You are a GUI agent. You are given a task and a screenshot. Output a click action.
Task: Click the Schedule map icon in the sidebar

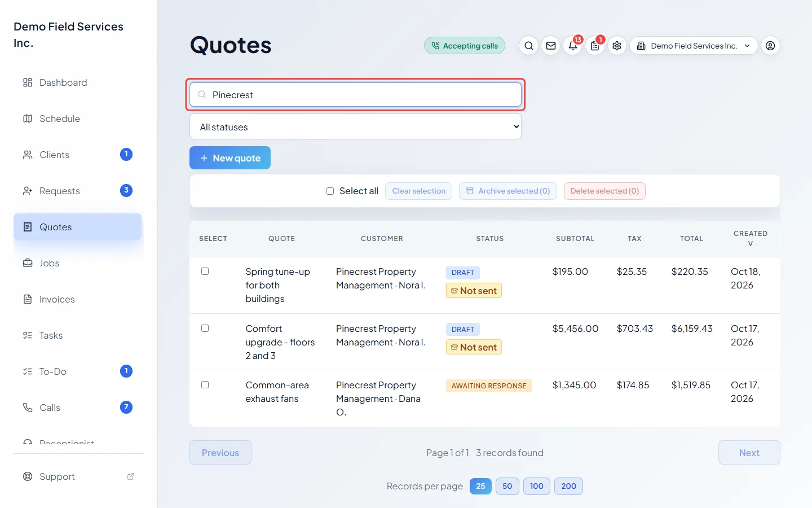click(x=28, y=119)
